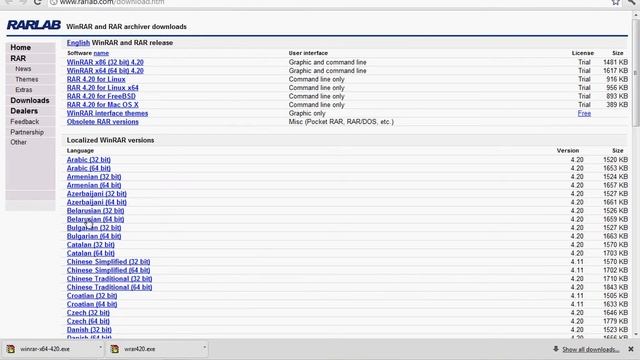This screenshot has width=640, height=360.
Task: Download Arabic (64 bit) version
Action: click(x=89, y=168)
